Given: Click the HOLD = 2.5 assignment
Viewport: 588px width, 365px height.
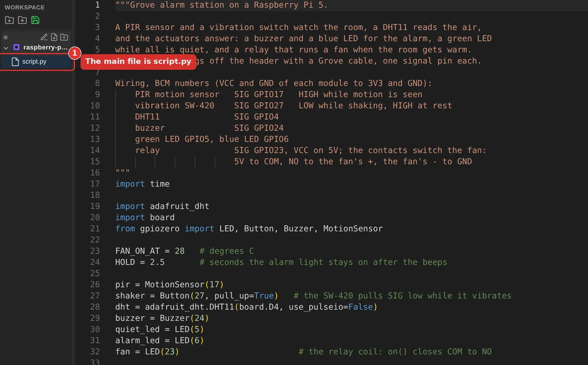Looking at the screenshot, I should tap(140, 262).
